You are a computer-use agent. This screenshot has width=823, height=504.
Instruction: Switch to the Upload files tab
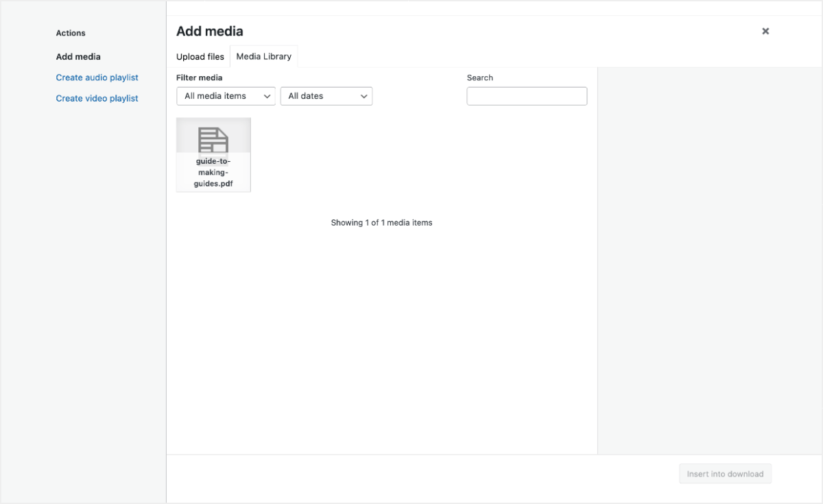200,56
